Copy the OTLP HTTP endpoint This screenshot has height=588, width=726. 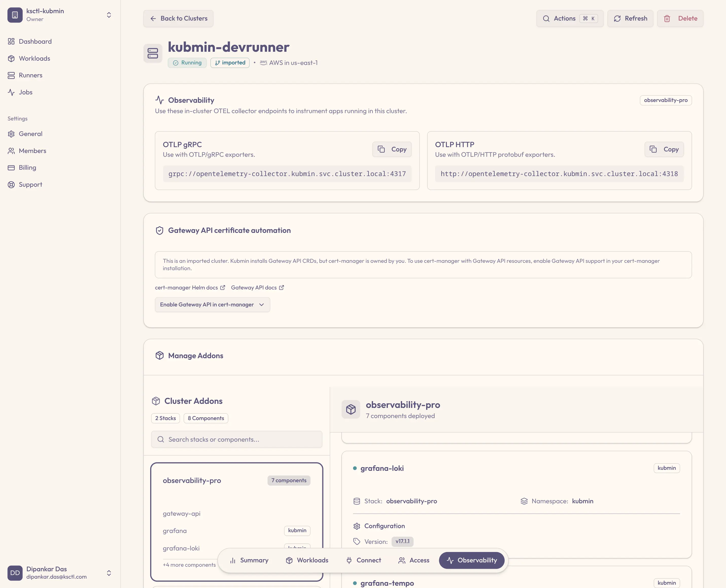[664, 149]
